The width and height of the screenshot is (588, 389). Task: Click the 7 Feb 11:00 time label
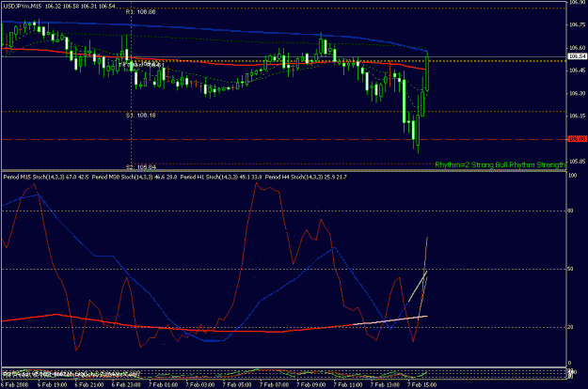[x=348, y=385]
